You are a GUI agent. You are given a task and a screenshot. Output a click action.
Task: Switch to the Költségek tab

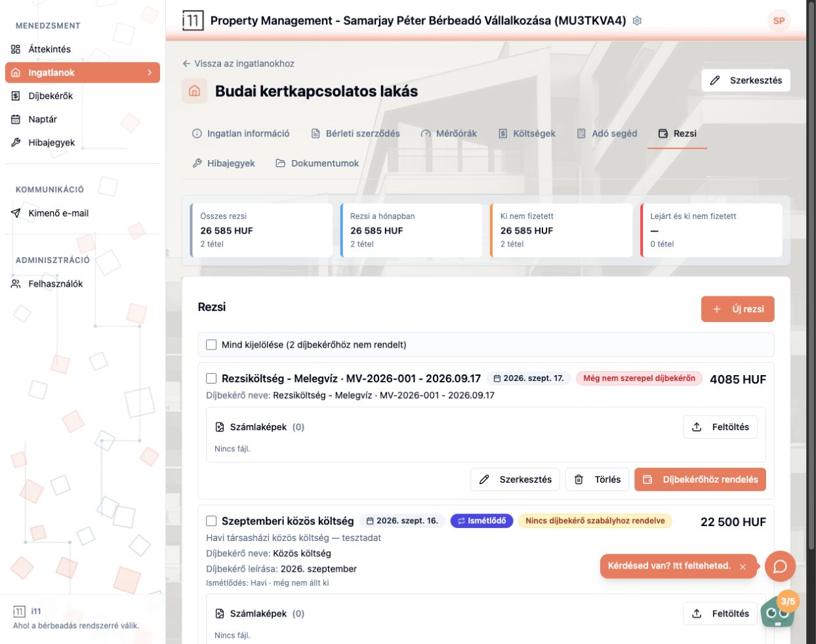527,134
